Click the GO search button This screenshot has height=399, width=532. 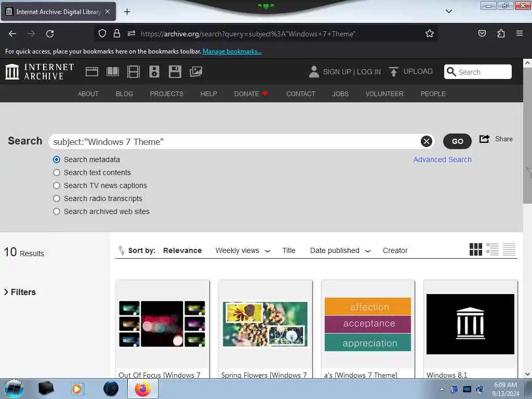(x=457, y=141)
